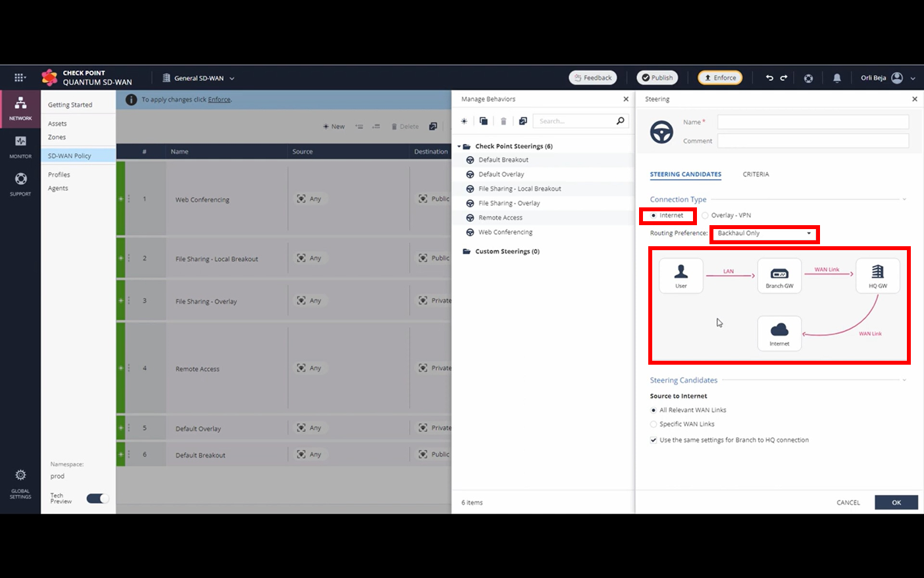Click the duplicate icon in Manage Behaviors toolbar
This screenshot has height=578, width=924.
484,121
